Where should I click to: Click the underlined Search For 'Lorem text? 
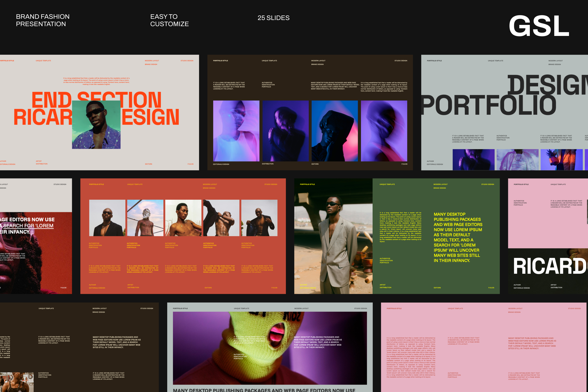(28, 225)
